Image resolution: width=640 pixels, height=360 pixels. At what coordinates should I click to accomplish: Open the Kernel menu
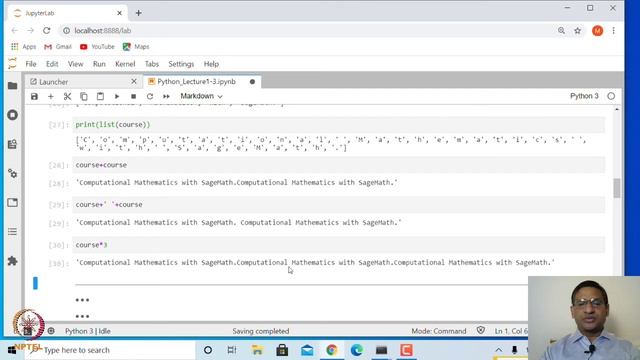click(x=125, y=64)
